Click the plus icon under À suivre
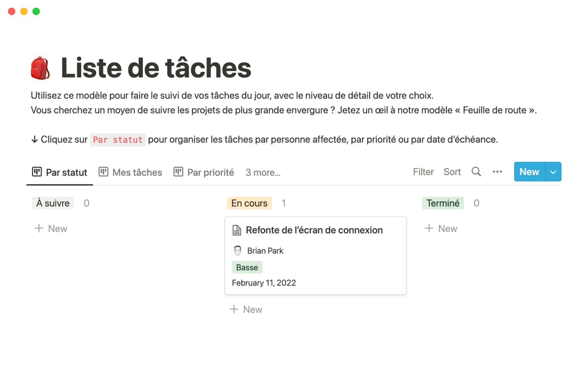Screen dimensions: 588x368 click(x=39, y=228)
